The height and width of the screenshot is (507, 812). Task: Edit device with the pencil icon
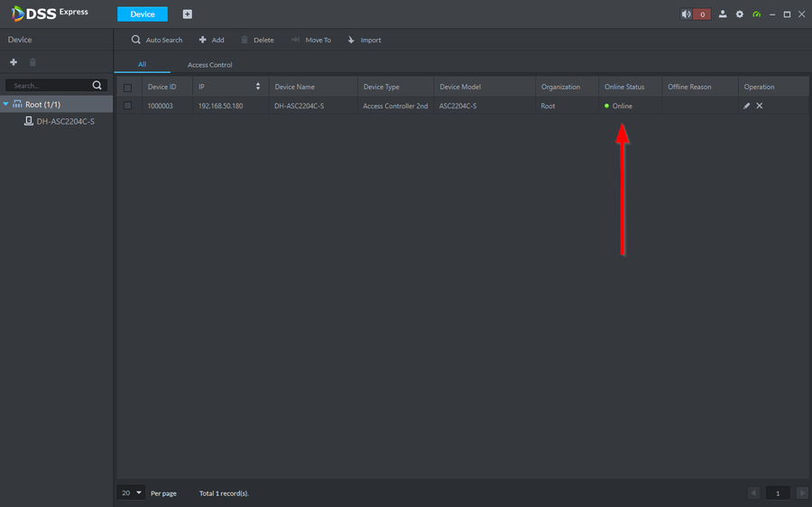(746, 106)
